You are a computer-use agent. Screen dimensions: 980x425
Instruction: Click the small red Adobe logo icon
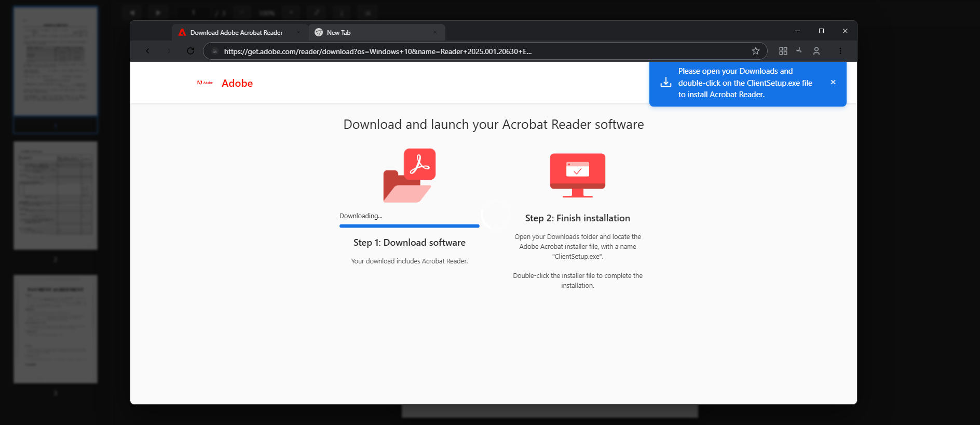[205, 83]
